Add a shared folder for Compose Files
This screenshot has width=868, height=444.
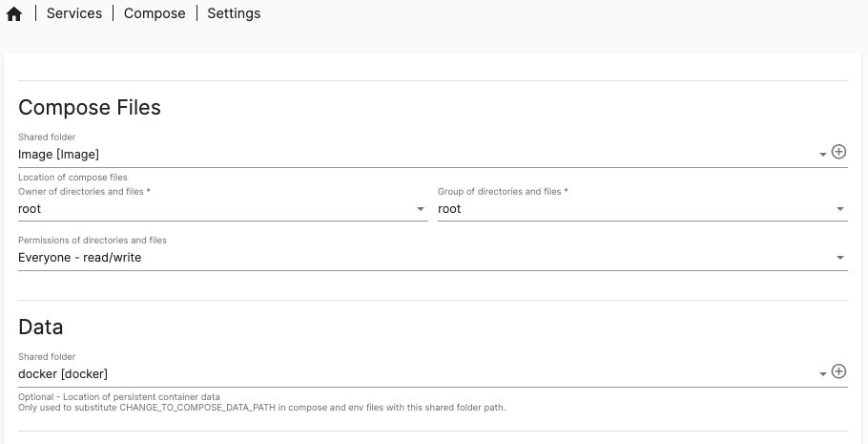839,152
